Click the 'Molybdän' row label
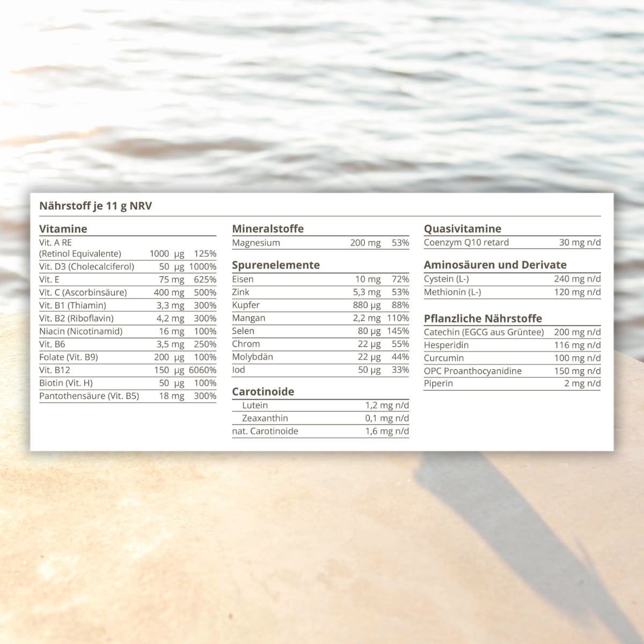Image resolution: width=644 pixels, height=644 pixels. 252,357
